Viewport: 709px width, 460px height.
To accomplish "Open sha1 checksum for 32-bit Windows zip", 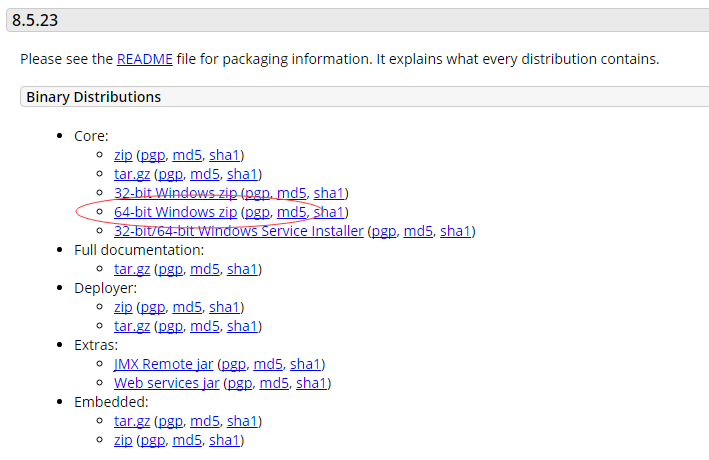I will (x=328, y=193).
